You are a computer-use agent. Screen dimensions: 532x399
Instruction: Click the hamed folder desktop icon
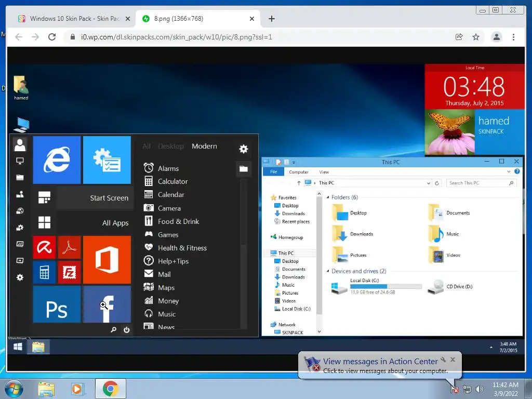click(21, 88)
